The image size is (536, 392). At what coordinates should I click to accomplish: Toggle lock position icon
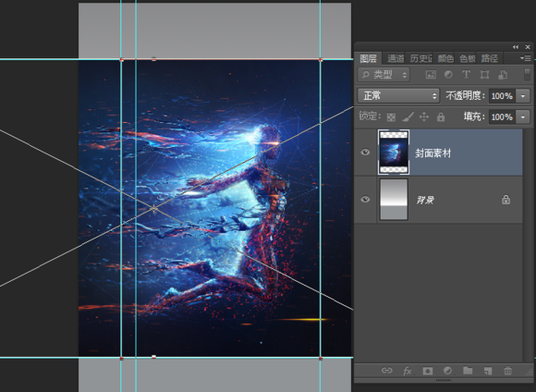point(424,117)
